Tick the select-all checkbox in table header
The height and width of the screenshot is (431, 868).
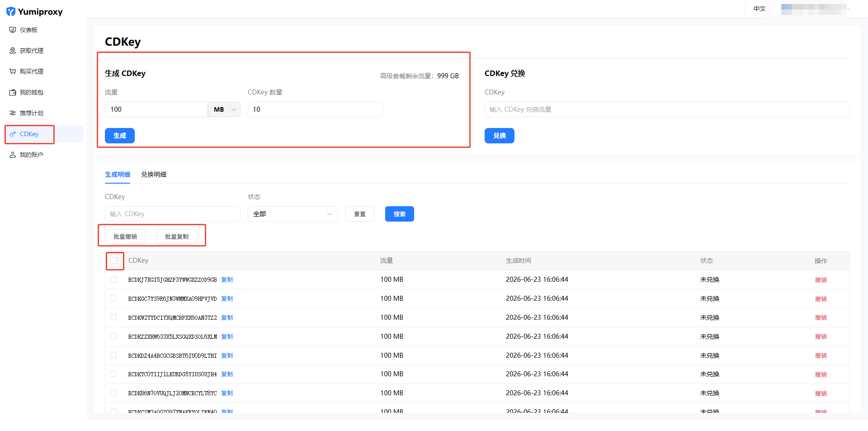(113, 260)
